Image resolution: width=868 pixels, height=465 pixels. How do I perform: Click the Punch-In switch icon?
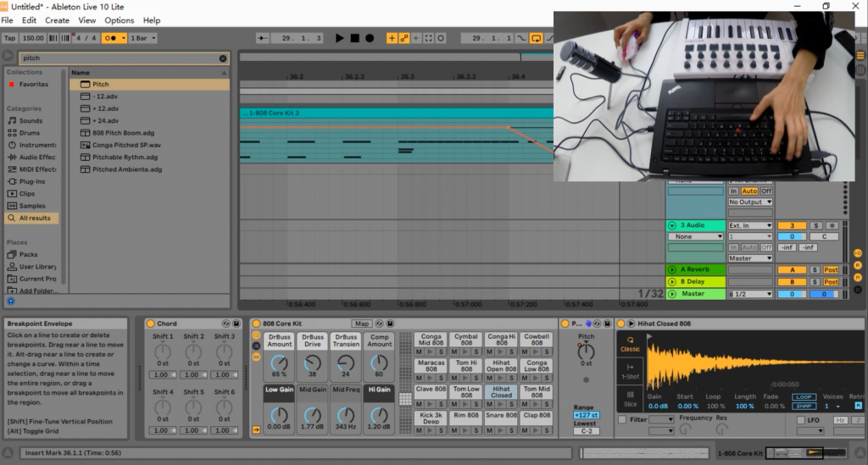521,38
